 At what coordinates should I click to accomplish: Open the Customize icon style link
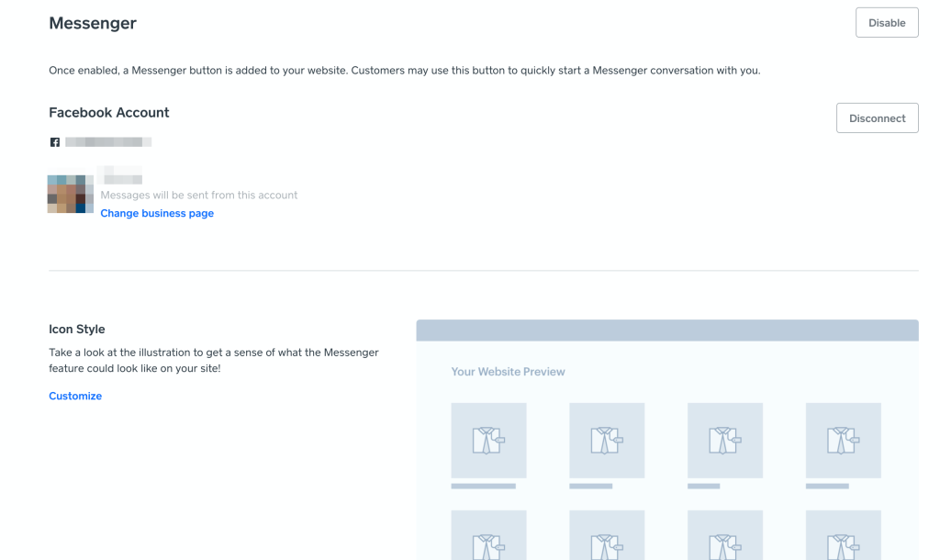[x=75, y=396]
